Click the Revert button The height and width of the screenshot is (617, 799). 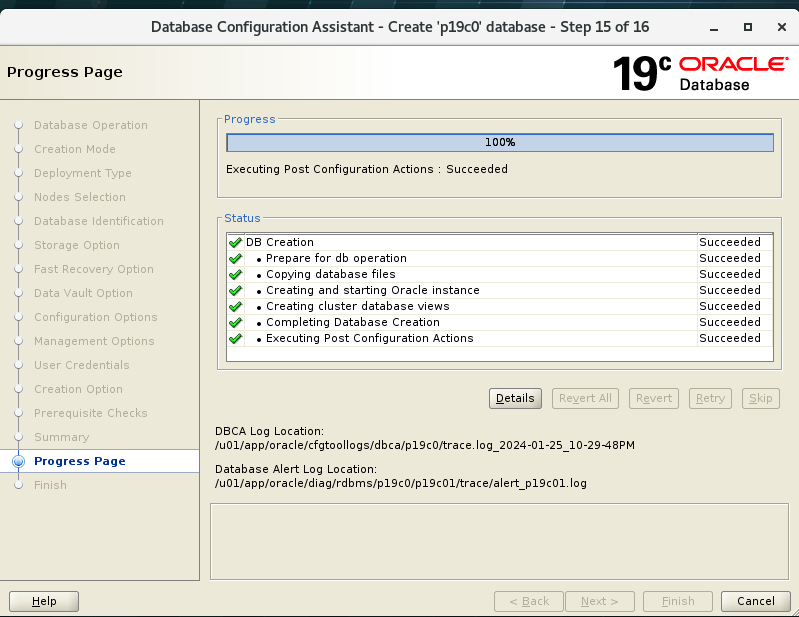tap(654, 398)
